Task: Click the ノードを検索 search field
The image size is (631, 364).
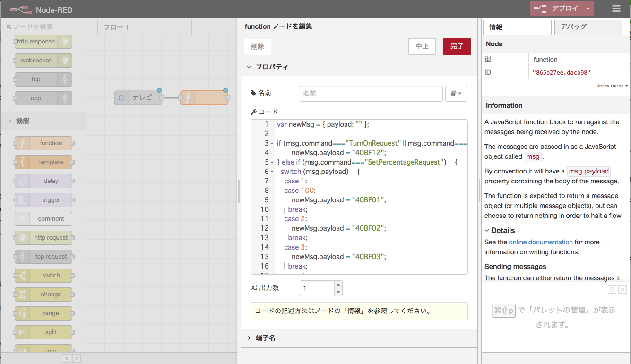Action: 43,27
